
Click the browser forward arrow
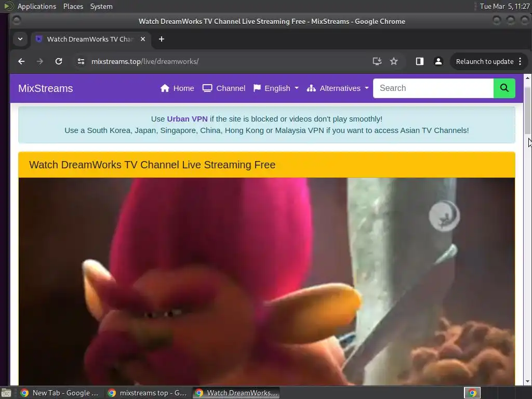pyautogui.click(x=39, y=61)
